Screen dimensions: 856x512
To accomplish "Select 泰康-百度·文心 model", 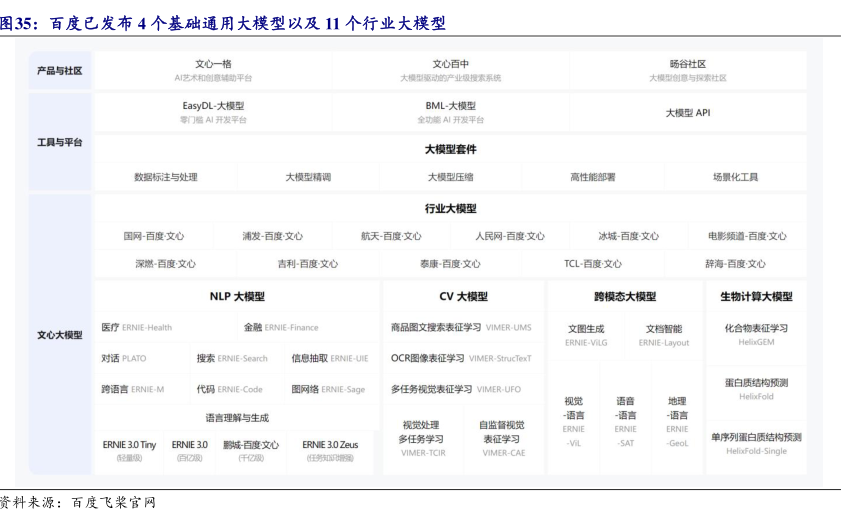I will point(450,264).
